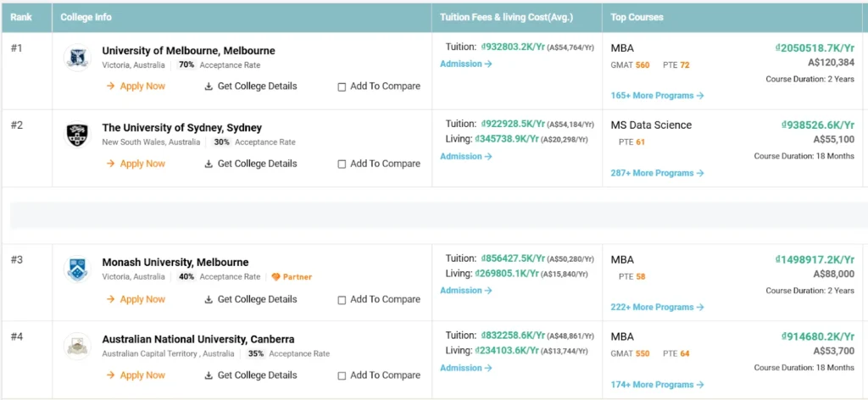Image resolution: width=868 pixels, height=400 pixels.
Task: Open the Monash University logo
Action: point(77,269)
